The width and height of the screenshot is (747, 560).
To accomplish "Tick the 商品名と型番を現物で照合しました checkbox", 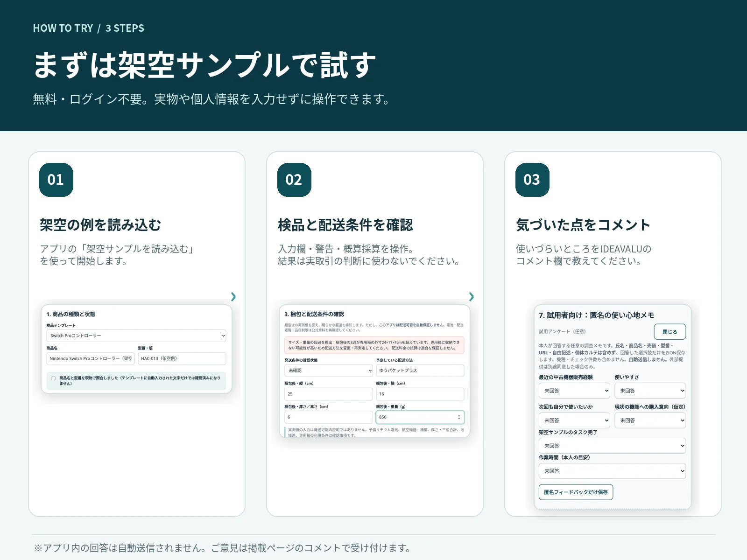I will [54, 378].
